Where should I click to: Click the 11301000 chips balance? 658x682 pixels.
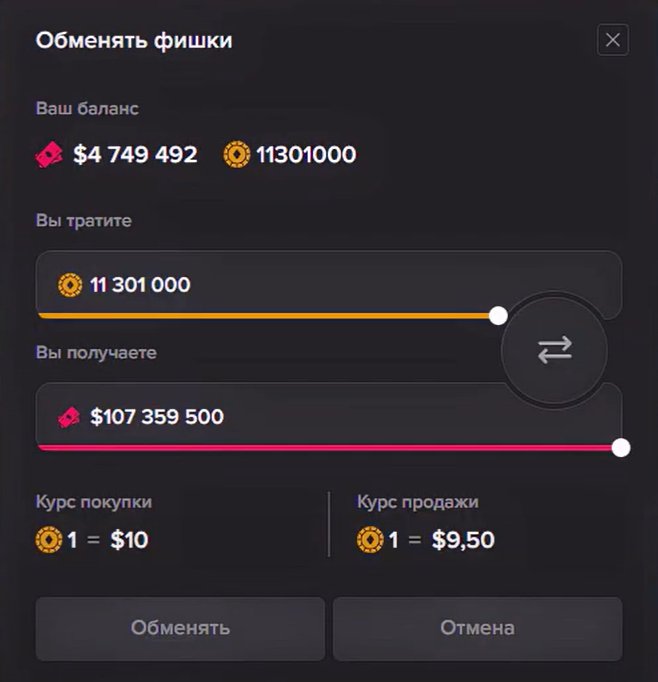(306, 154)
